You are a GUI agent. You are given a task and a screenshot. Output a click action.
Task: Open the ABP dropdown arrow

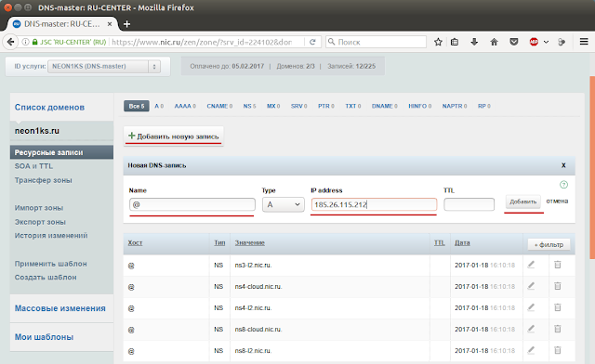coord(546,42)
